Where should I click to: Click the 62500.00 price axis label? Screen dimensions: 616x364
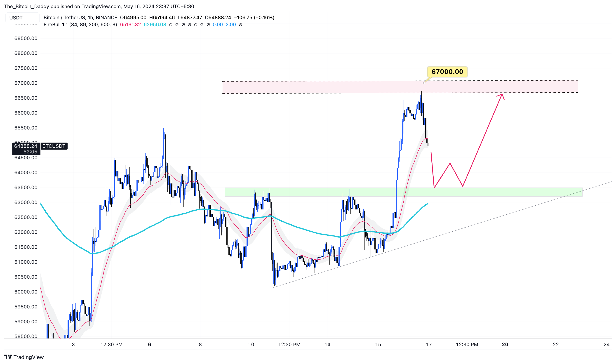[x=26, y=217]
